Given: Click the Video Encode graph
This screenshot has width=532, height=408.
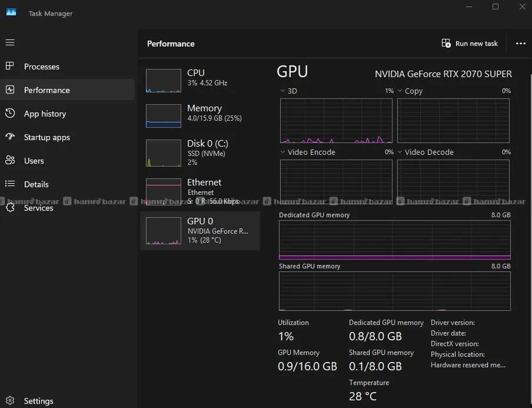Looking at the screenshot, I should [336, 181].
